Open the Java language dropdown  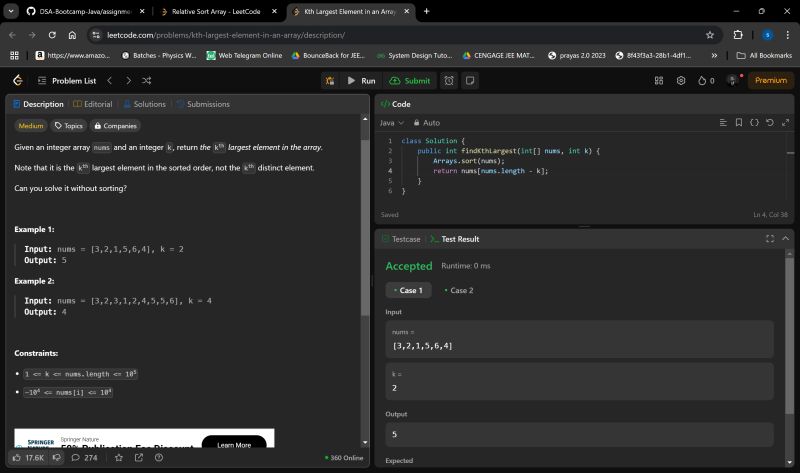pyautogui.click(x=391, y=122)
